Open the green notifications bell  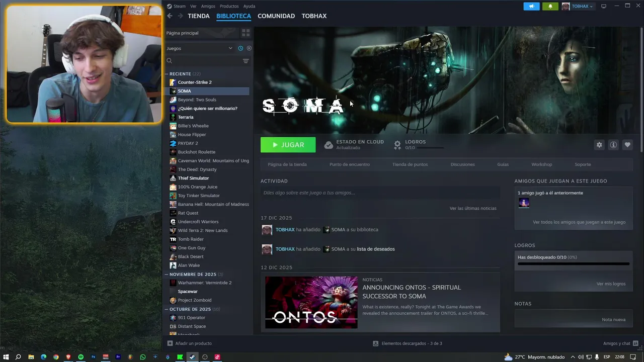pyautogui.click(x=550, y=6)
